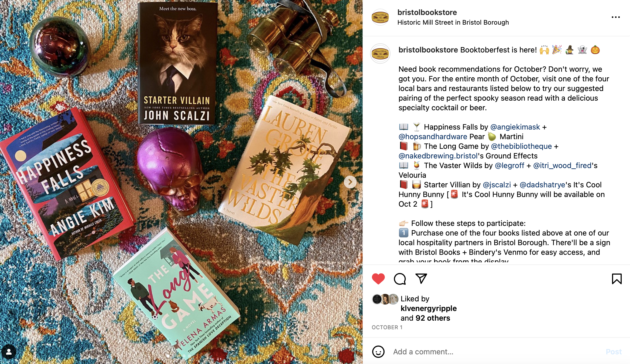Viewport: 630px width, 364px height.
Task: Visit the @hopsandhardware mention
Action: (x=433, y=136)
